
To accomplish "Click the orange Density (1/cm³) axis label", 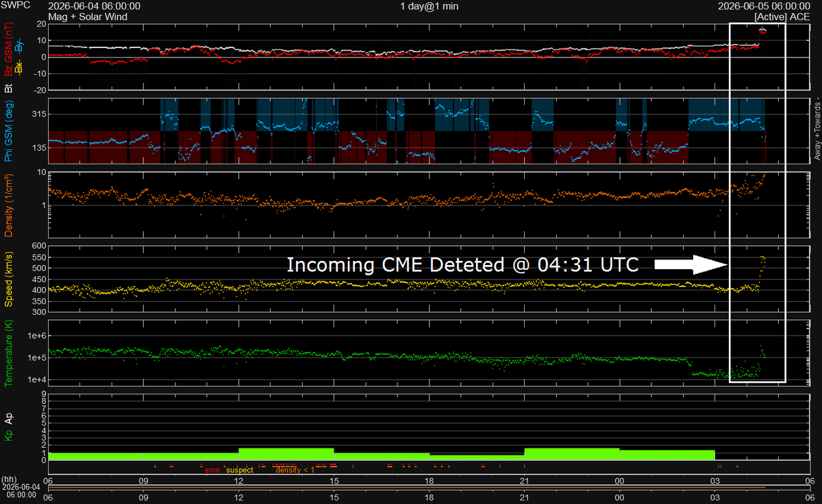I will (x=9, y=204).
